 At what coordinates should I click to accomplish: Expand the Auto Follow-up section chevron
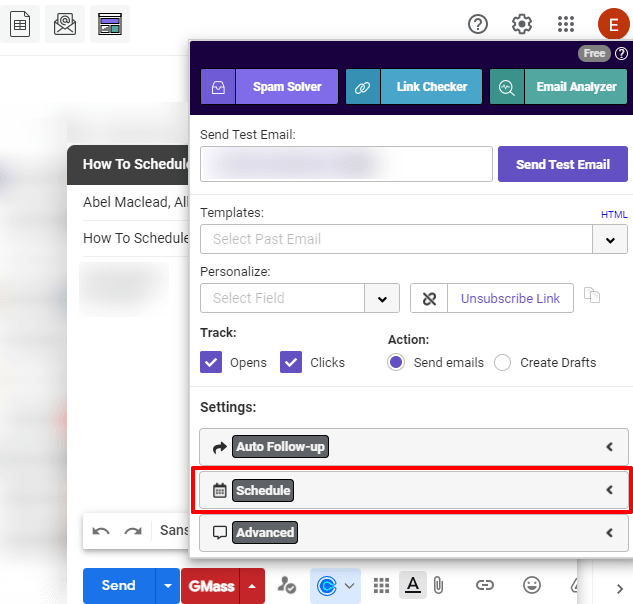pyautogui.click(x=610, y=447)
